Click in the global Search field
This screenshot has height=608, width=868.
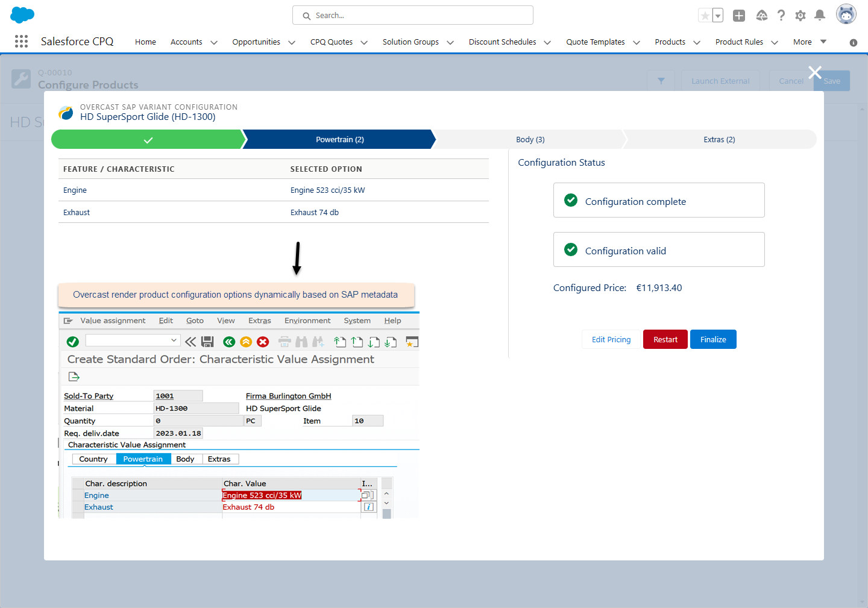pyautogui.click(x=413, y=15)
